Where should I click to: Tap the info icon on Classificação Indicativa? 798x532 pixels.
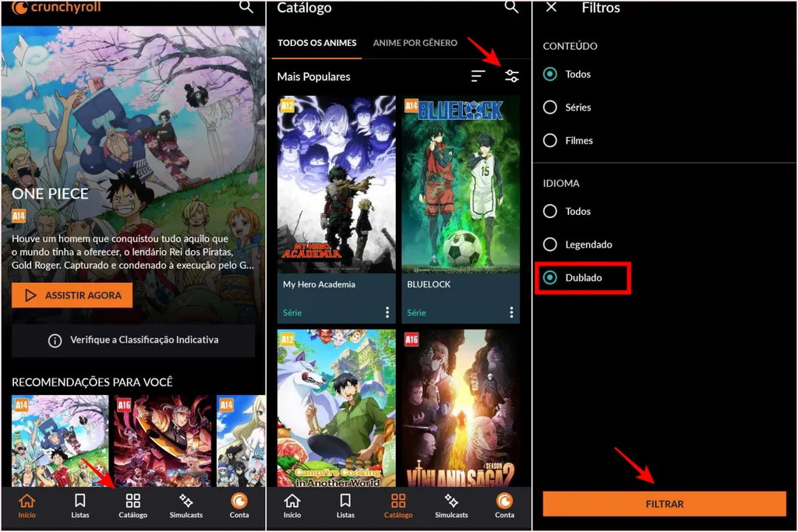coord(55,340)
